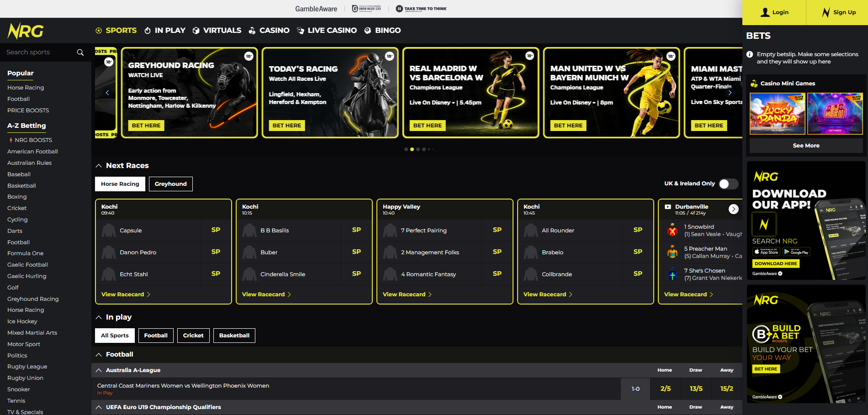Click the NRG logo
The height and width of the screenshot is (415, 868).
point(25,31)
